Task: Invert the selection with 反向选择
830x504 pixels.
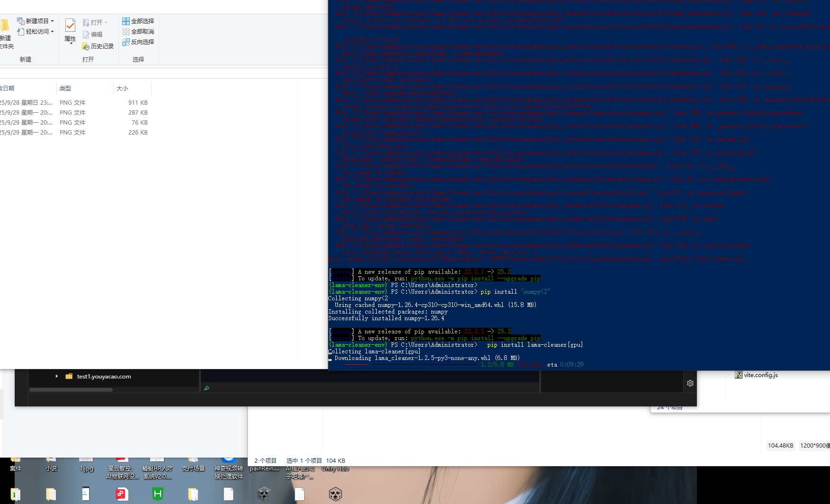Action: 138,42
